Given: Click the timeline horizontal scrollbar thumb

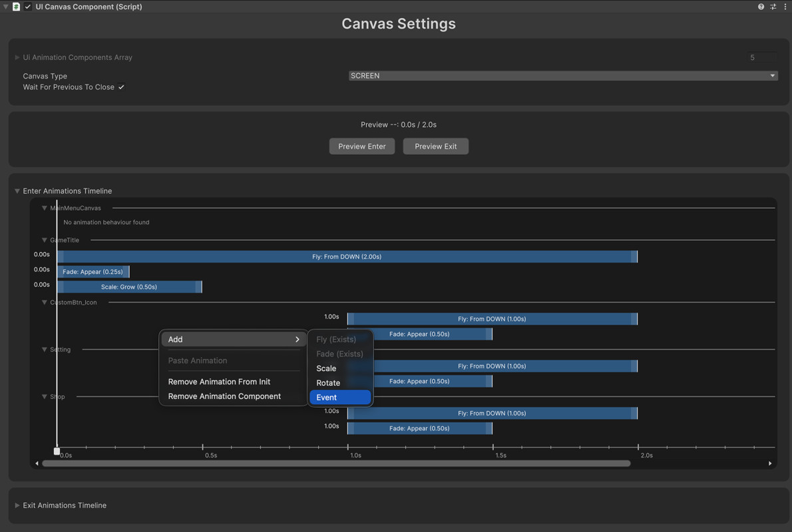Looking at the screenshot, I should [x=336, y=464].
